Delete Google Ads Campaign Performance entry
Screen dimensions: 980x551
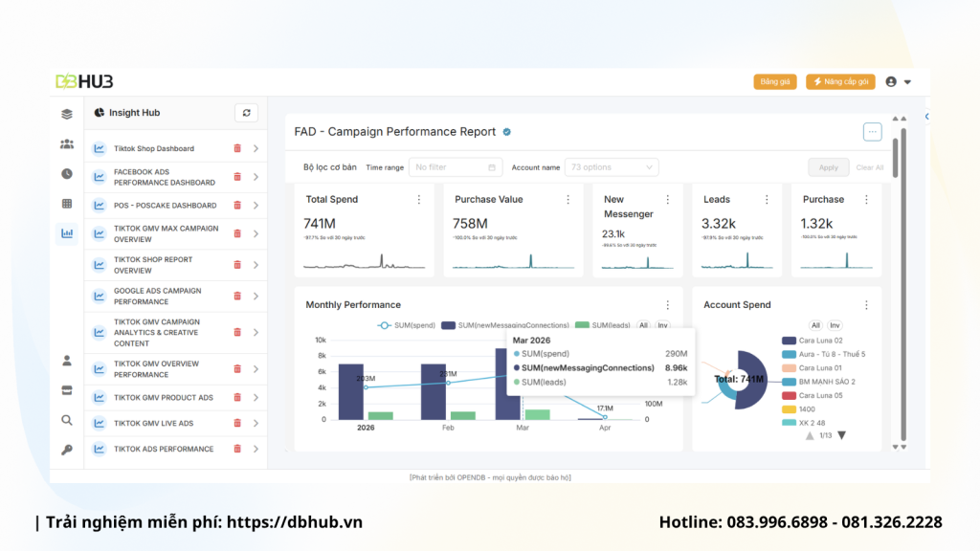click(x=237, y=297)
